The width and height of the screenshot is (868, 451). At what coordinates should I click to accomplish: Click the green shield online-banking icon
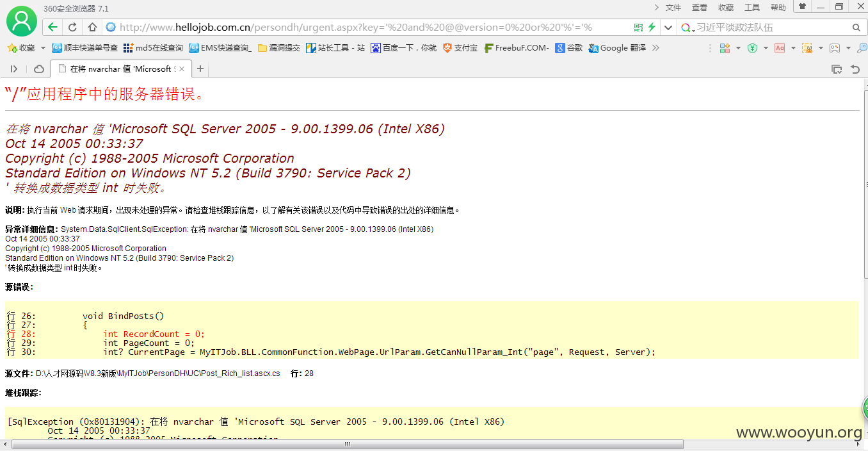[x=753, y=48]
